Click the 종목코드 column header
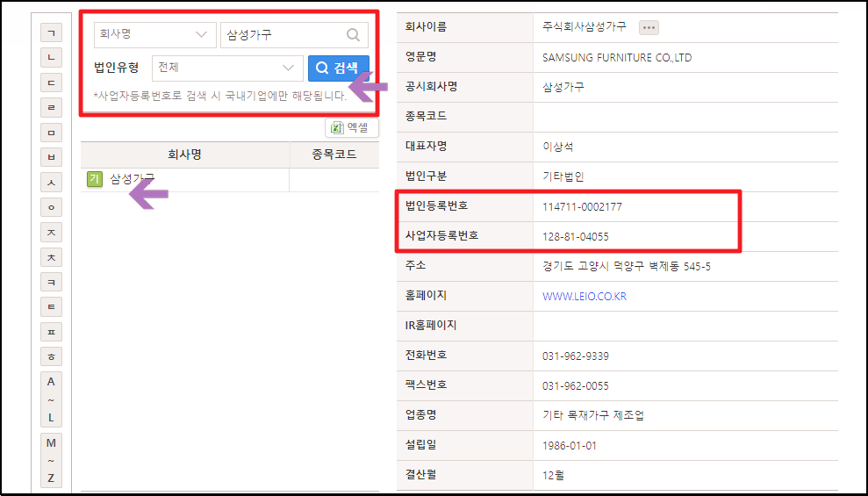Image resolution: width=868 pixels, height=496 pixels. coord(334,155)
